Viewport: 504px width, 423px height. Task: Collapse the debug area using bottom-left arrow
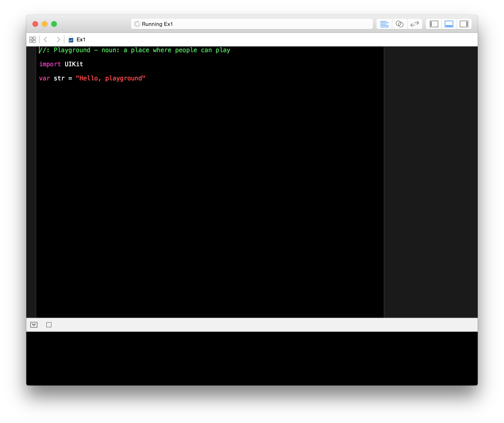coord(34,325)
